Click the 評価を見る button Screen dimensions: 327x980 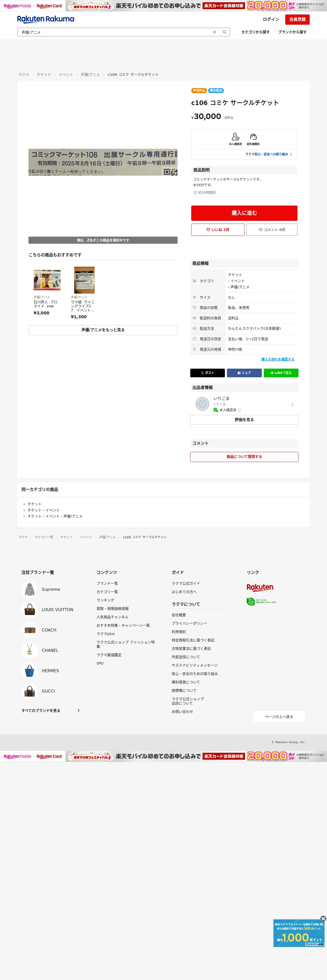click(244, 420)
